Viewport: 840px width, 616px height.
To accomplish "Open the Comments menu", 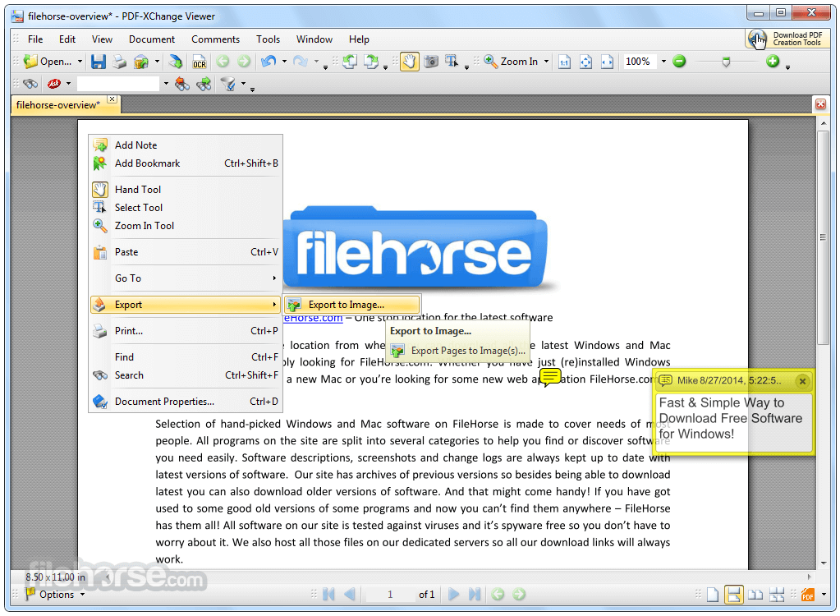I will pyautogui.click(x=215, y=39).
